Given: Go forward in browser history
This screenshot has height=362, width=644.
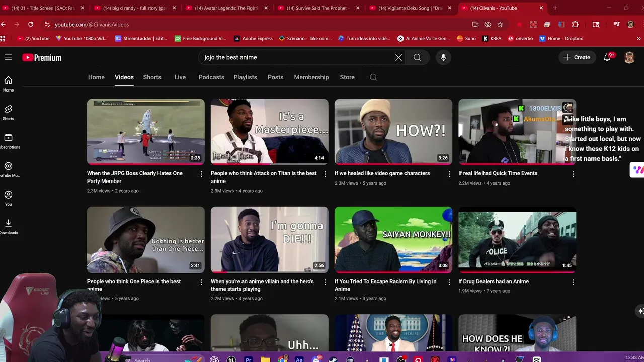Looking at the screenshot, I should [x=17, y=24].
